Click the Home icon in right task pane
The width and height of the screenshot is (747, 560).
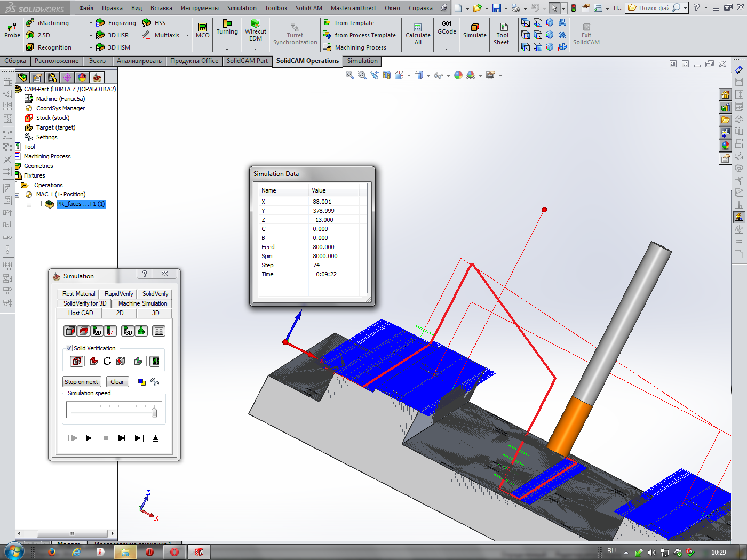[725, 94]
